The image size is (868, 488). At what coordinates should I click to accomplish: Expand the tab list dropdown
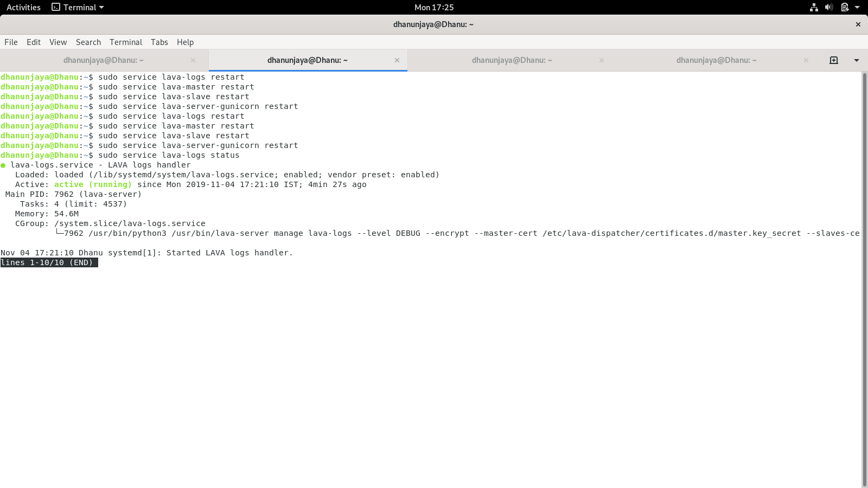pos(857,60)
